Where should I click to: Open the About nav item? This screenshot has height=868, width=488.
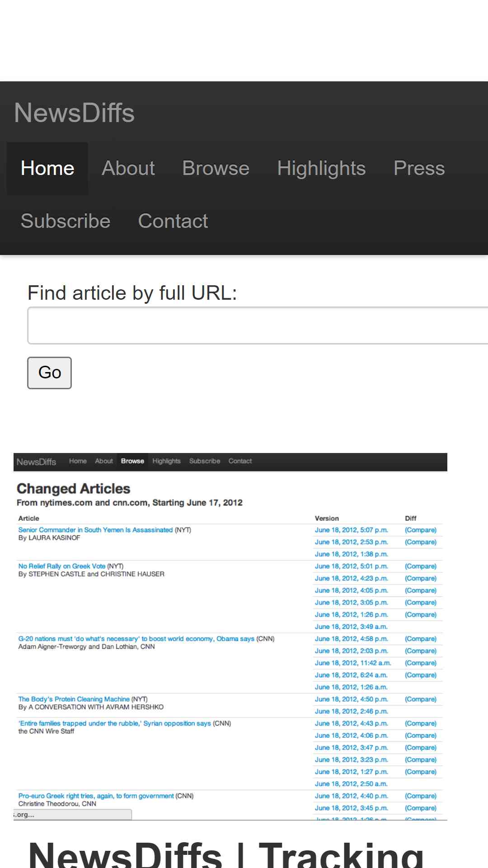pos(128,169)
